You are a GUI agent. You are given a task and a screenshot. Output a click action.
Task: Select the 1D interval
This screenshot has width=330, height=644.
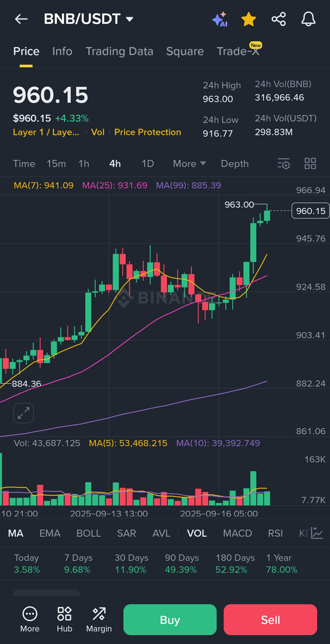(x=148, y=164)
